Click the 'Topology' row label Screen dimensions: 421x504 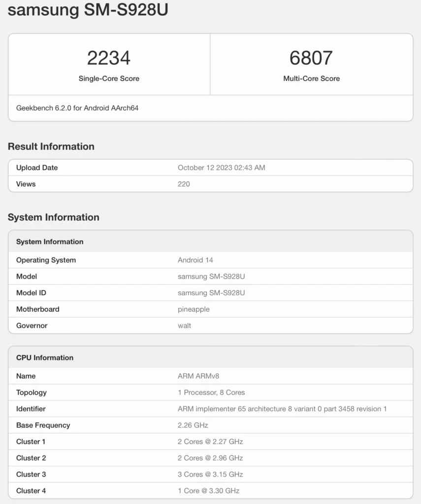[32, 392]
